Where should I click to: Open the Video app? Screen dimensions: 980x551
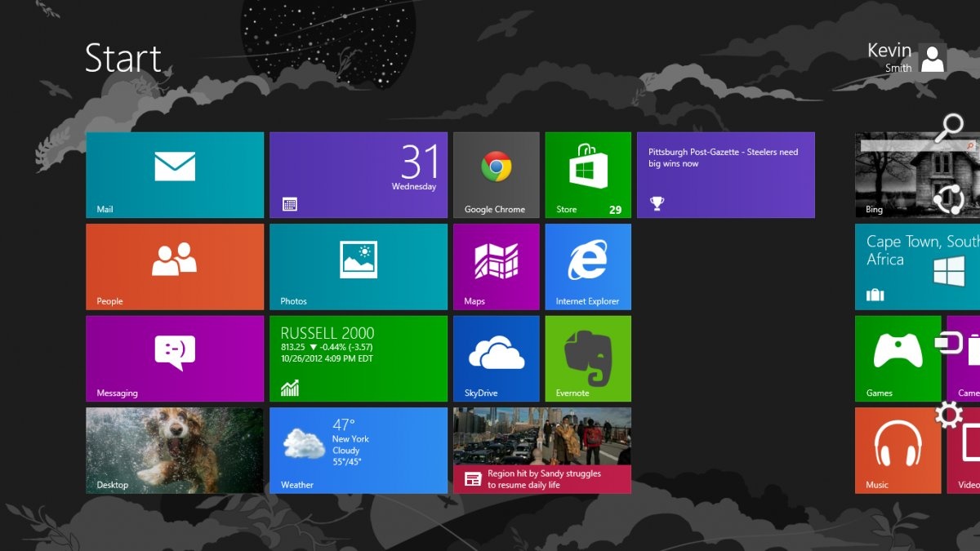click(x=964, y=450)
